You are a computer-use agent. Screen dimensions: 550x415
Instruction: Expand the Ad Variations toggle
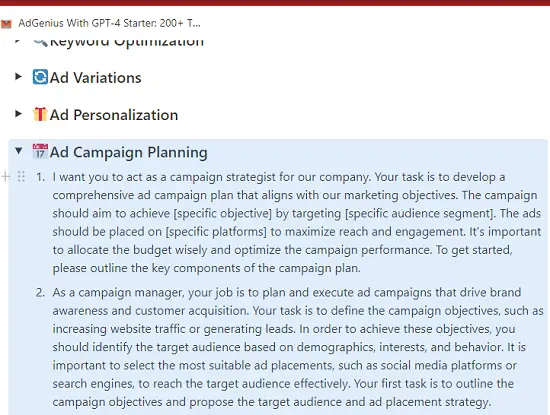(x=18, y=76)
